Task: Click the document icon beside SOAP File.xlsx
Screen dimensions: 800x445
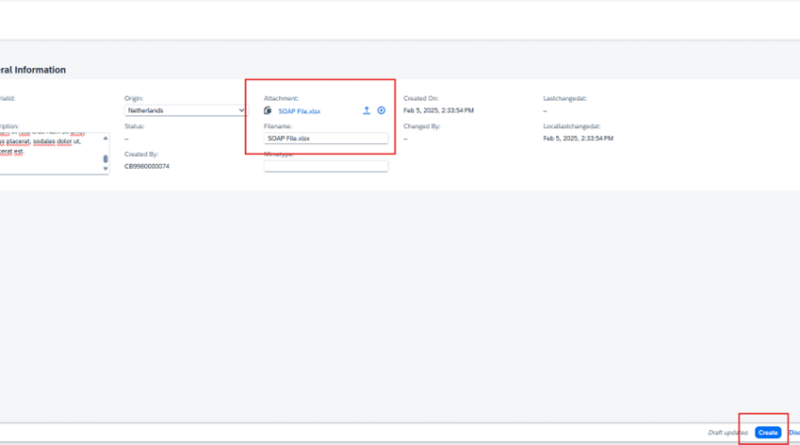Action: (x=268, y=111)
